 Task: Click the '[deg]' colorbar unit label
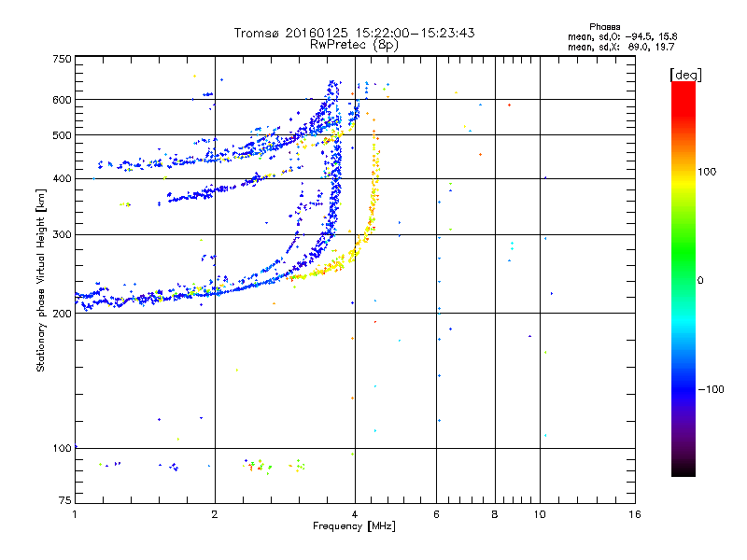pos(685,76)
